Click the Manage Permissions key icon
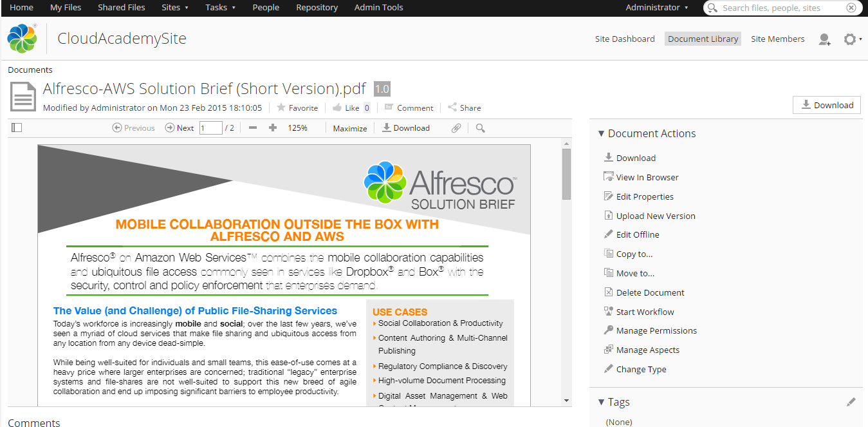 coord(609,330)
